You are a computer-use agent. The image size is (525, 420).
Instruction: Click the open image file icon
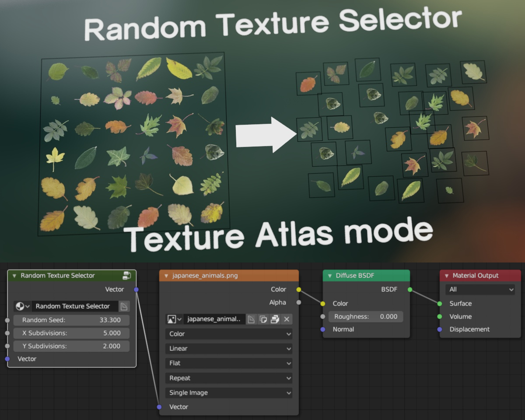point(275,319)
